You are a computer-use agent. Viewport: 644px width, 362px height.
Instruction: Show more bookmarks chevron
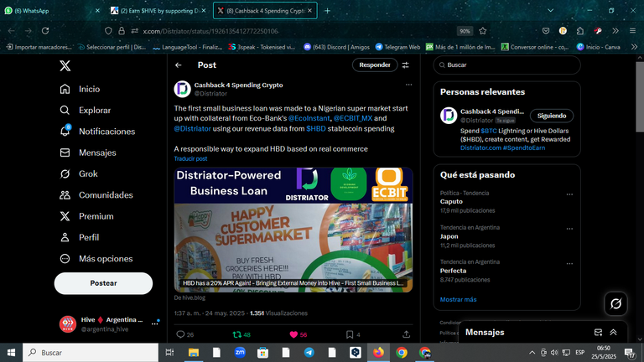(x=634, y=47)
